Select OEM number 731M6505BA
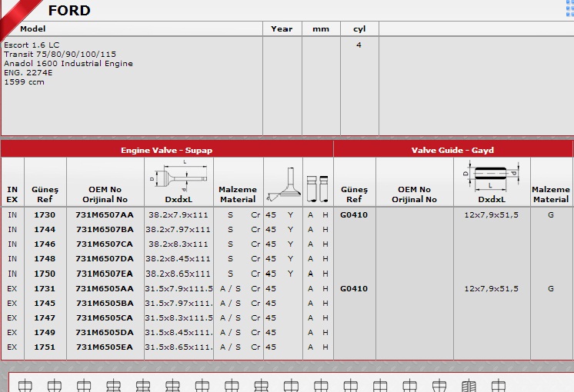Viewport: 574px width, 392px height. tap(105, 304)
